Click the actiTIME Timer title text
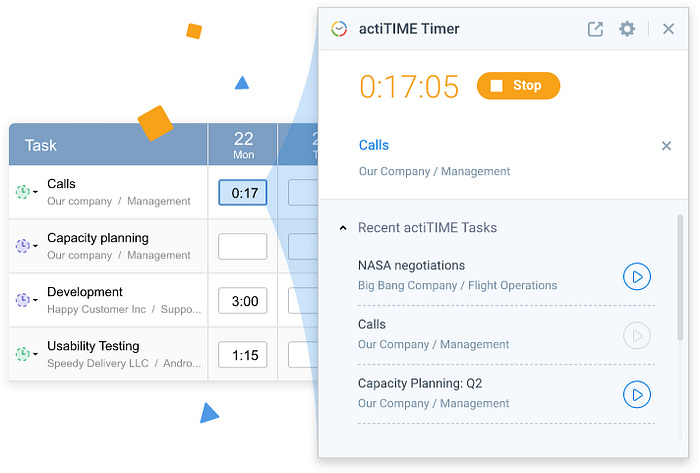Image resolution: width=700 pixels, height=473 pixels. click(409, 29)
